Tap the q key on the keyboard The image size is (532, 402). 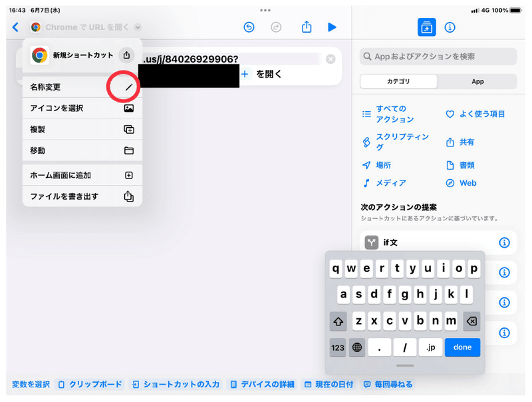point(336,269)
